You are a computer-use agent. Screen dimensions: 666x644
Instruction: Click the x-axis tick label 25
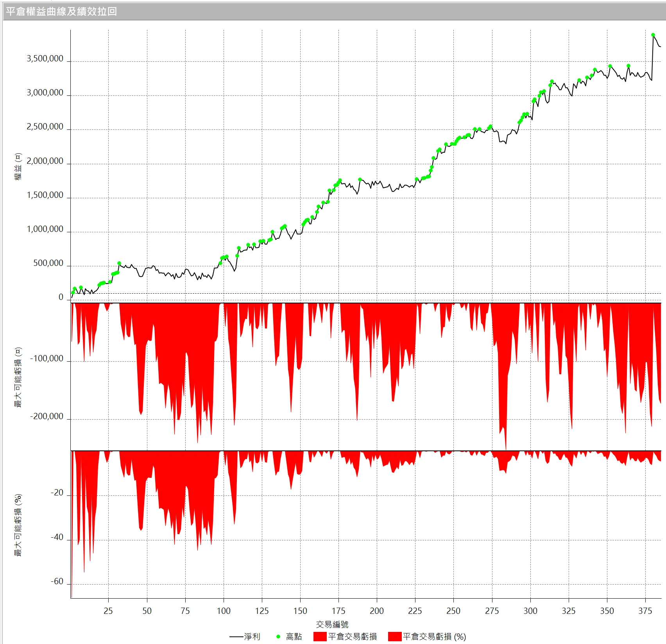108,611
